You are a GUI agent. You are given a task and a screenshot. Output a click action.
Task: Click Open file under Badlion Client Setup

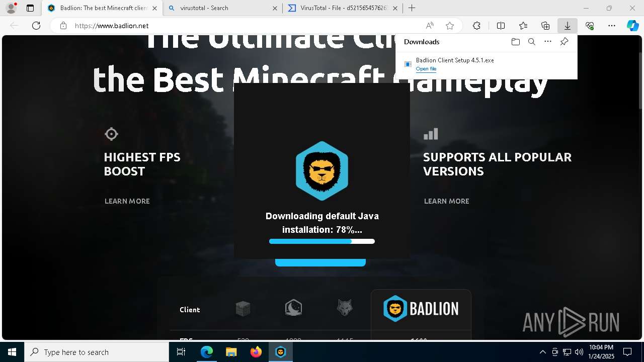click(426, 69)
